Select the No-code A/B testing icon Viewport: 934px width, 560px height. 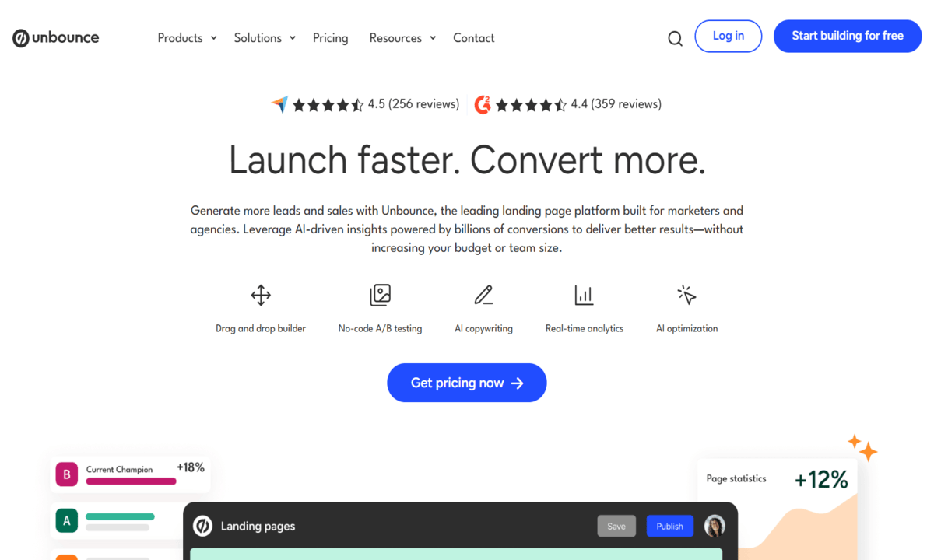click(x=380, y=295)
